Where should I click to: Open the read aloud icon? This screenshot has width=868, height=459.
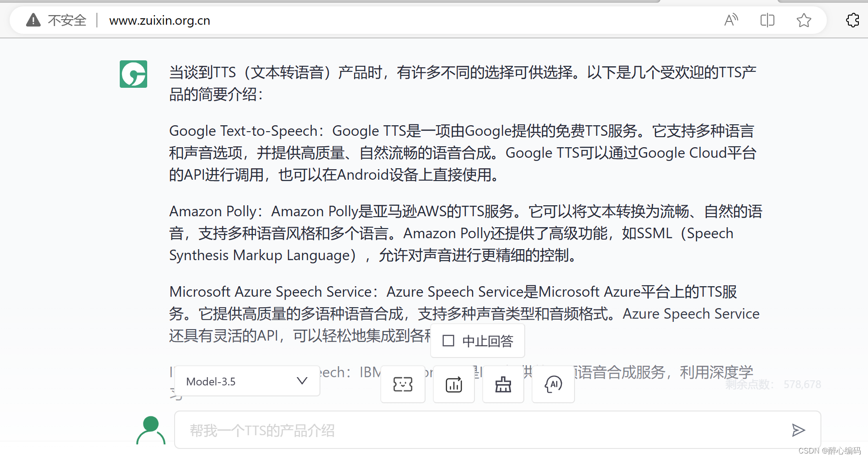pos(731,20)
